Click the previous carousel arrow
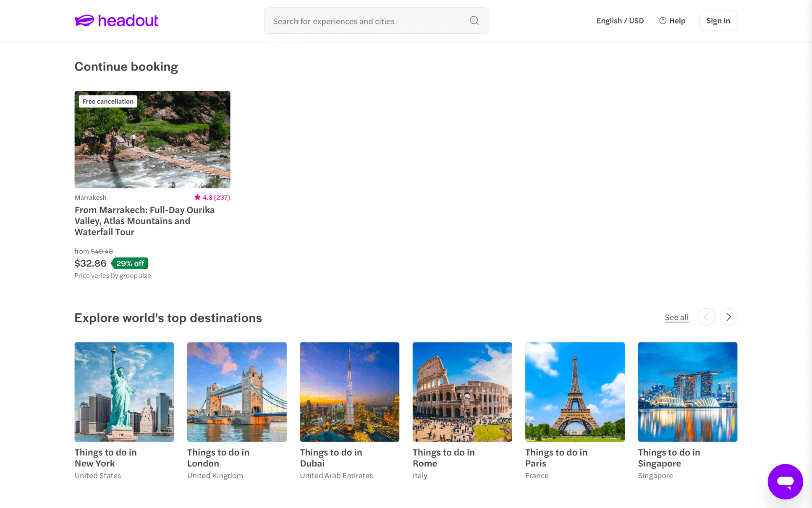The height and width of the screenshot is (508, 812). (706, 317)
